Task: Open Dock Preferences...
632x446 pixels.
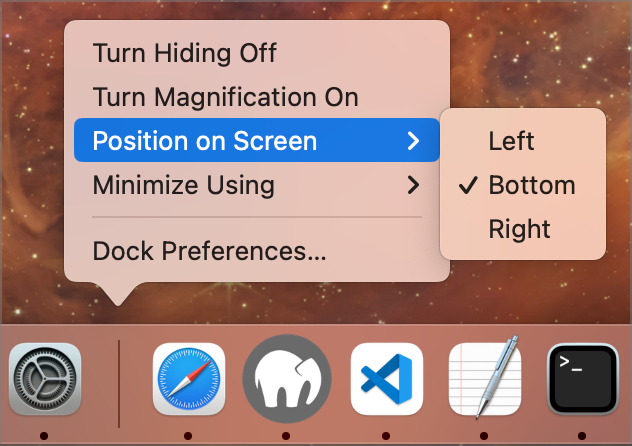Action: click(x=210, y=251)
